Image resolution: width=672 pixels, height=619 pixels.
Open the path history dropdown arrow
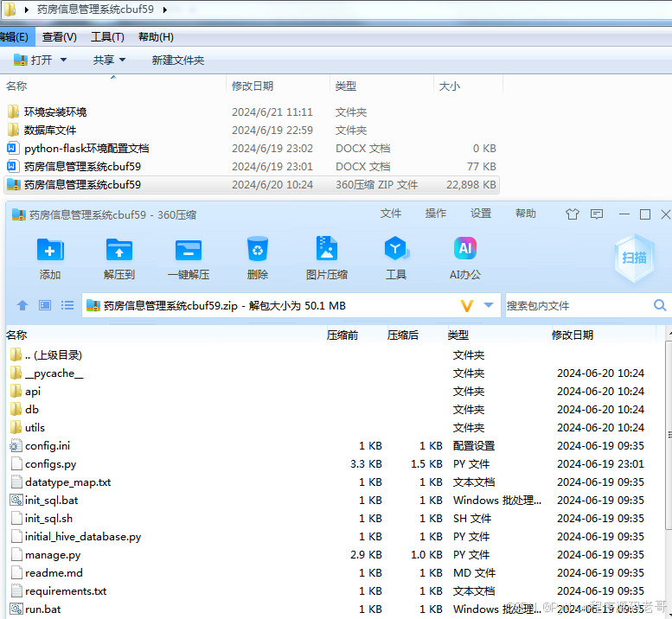[489, 305]
